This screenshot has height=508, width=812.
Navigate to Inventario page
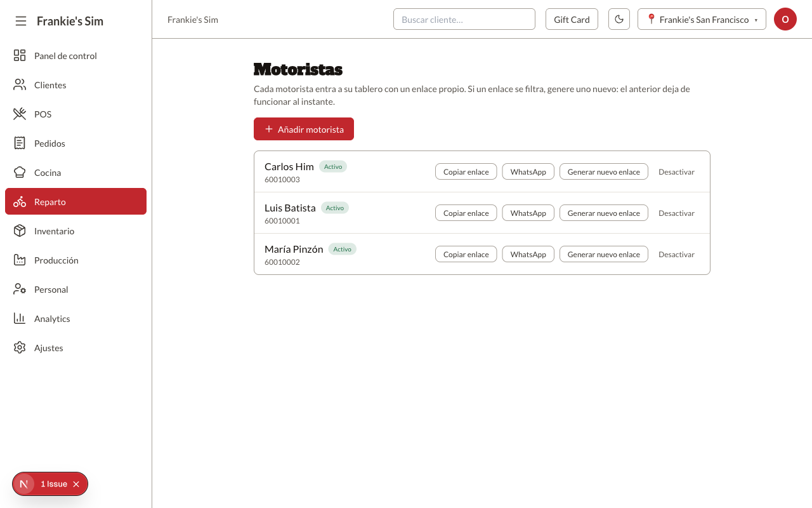pos(75,231)
